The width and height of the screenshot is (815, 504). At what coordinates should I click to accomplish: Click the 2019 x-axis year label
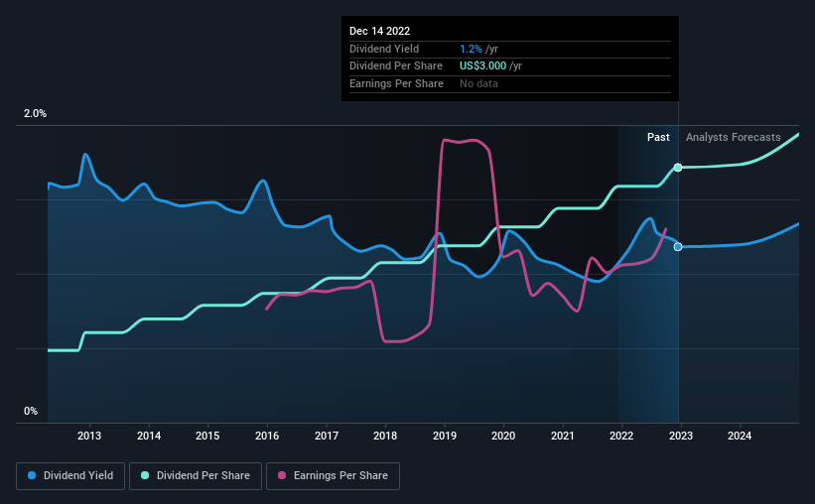(x=445, y=436)
